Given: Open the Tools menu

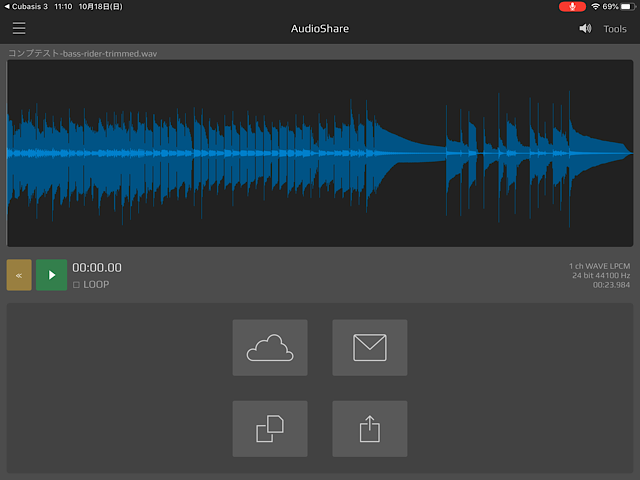Looking at the screenshot, I should coord(615,29).
